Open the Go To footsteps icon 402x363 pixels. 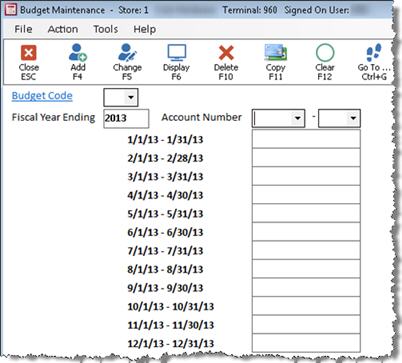point(374,53)
